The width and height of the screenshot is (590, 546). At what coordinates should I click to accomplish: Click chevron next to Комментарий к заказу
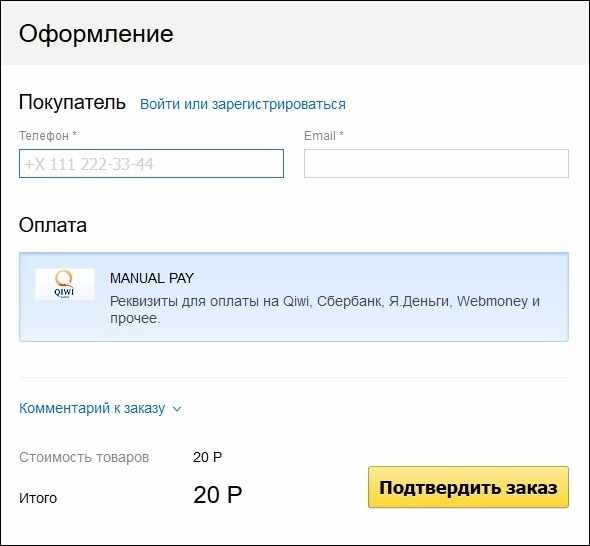pyautogui.click(x=176, y=409)
